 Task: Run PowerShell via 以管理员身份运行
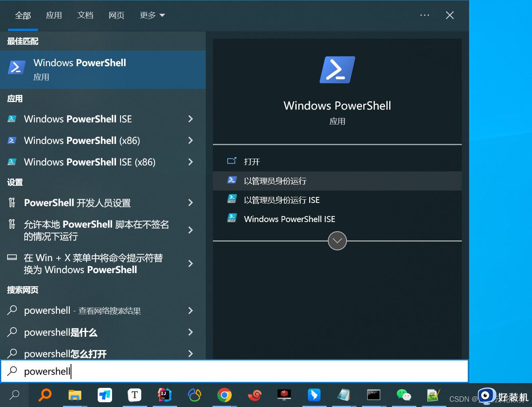point(337,181)
